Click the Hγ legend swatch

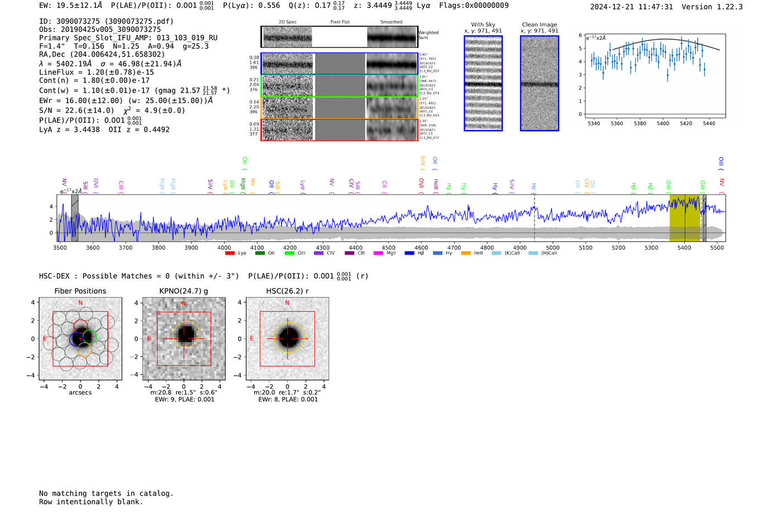click(437, 253)
